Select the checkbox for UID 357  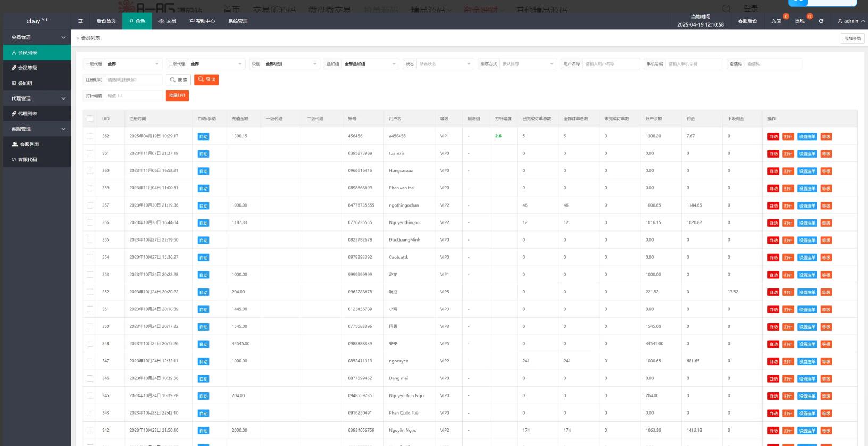point(90,205)
